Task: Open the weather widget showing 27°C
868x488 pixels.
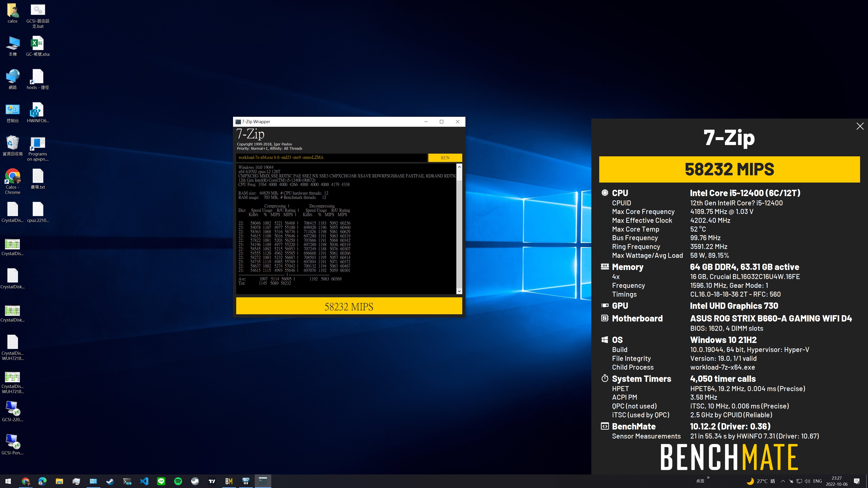Action: point(761,481)
